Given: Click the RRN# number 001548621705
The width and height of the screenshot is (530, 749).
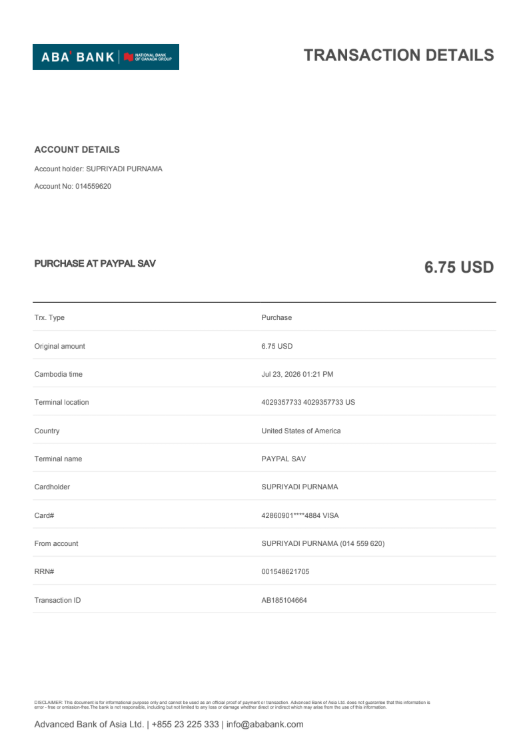Looking at the screenshot, I should click(x=285, y=572).
